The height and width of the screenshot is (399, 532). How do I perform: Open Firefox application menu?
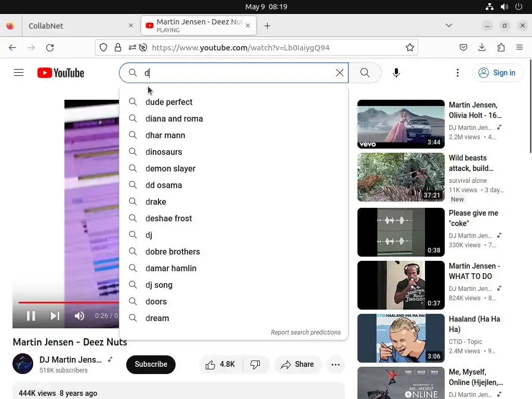point(520,47)
